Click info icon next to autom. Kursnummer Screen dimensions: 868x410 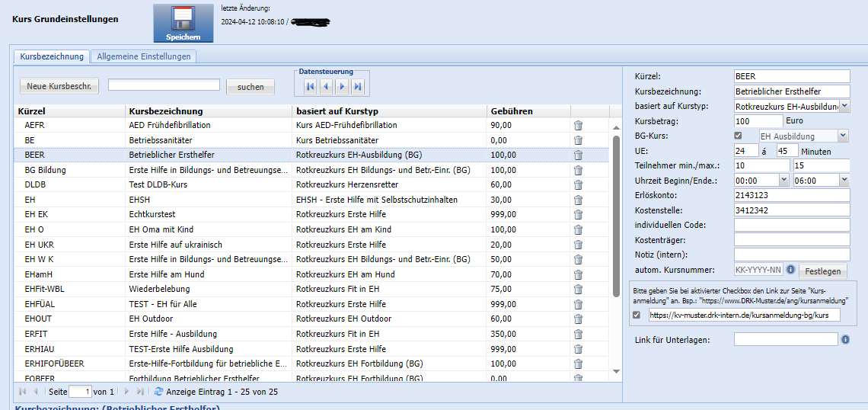coord(790,270)
